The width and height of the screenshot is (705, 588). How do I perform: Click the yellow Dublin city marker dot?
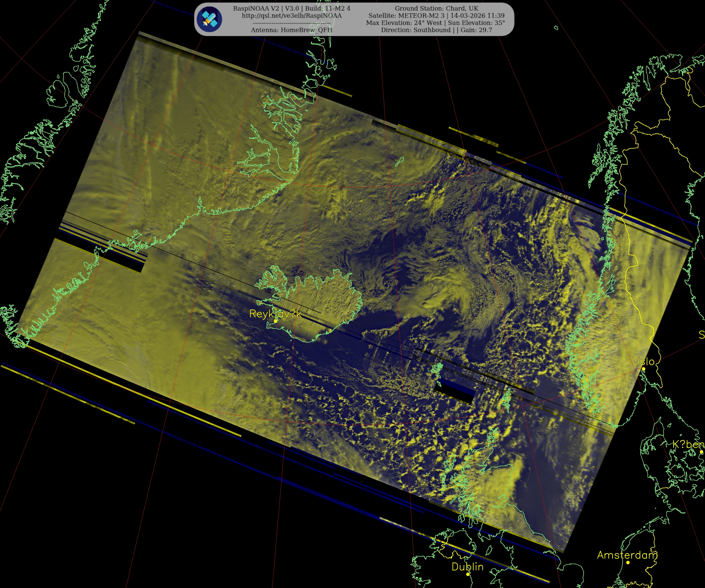(x=468, y=574)
